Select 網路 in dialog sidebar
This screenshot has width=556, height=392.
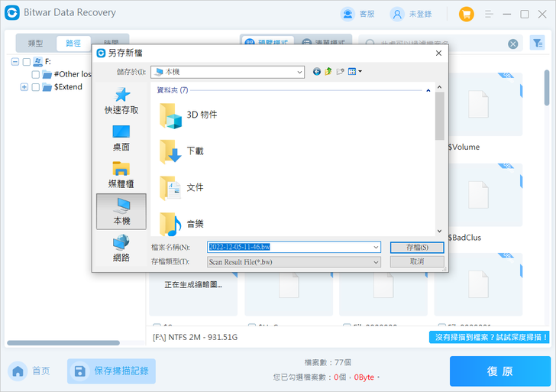(x=121, y=248)
